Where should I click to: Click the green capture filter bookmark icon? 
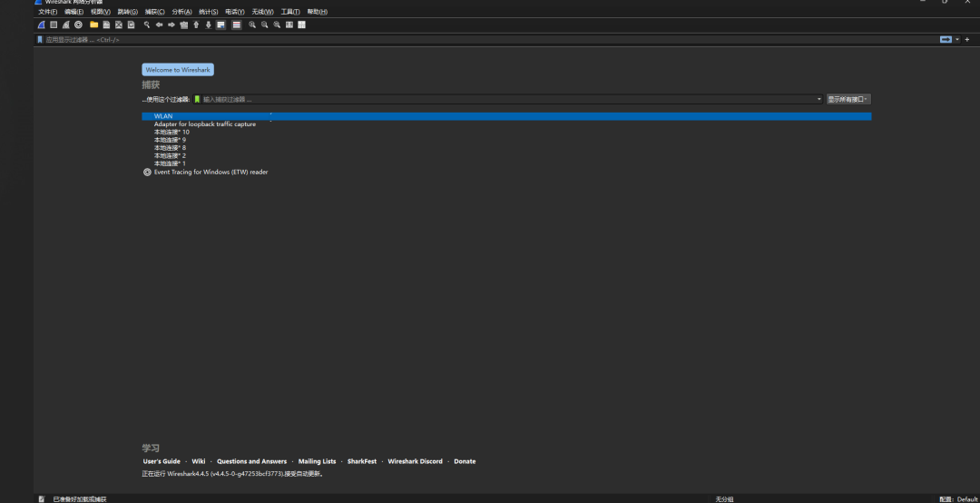[197, 99]
